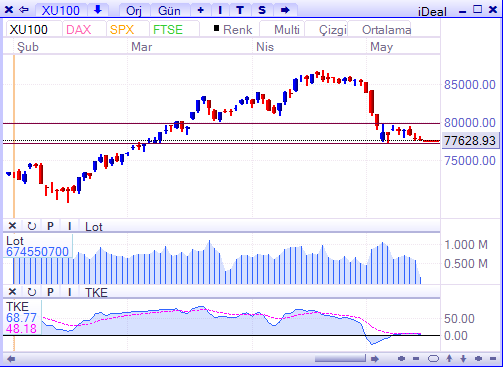Click the dot icon left of the oval
Screen dimensions: 503x367
[401, 359]
